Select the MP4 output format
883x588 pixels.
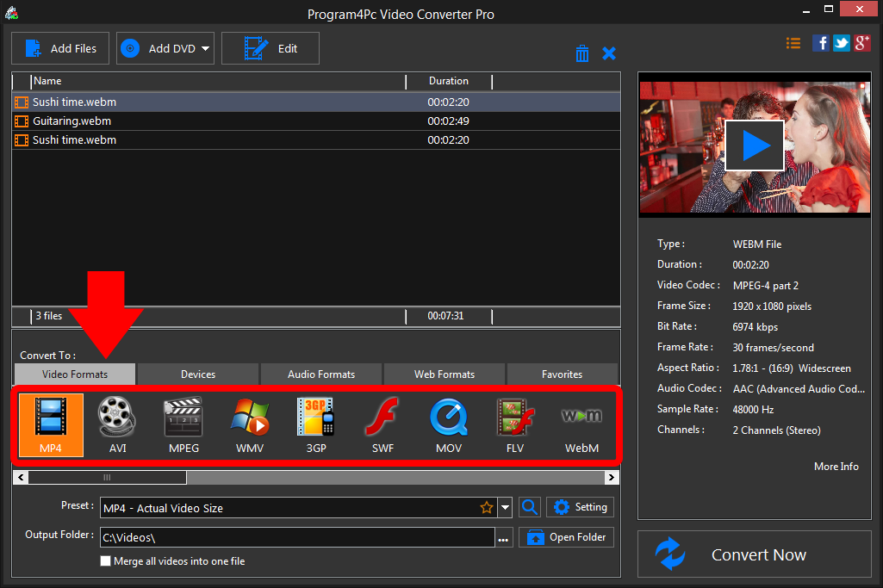(x=50, y=424)
